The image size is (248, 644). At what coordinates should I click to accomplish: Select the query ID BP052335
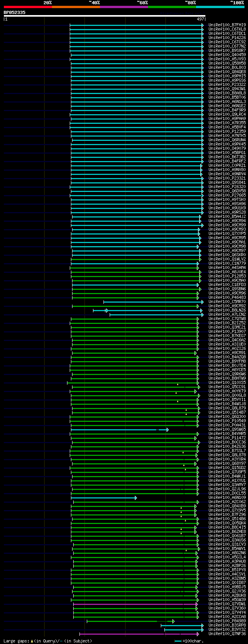point(15,12)
